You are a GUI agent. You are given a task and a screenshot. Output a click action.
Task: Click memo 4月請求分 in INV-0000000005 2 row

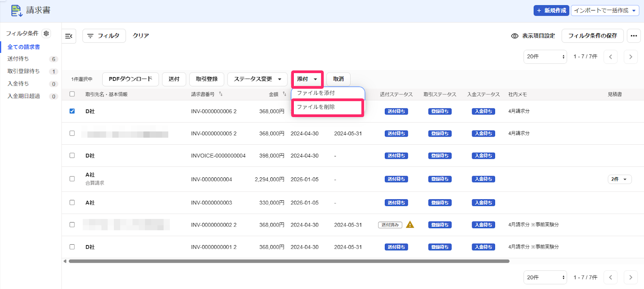(519, 133)
